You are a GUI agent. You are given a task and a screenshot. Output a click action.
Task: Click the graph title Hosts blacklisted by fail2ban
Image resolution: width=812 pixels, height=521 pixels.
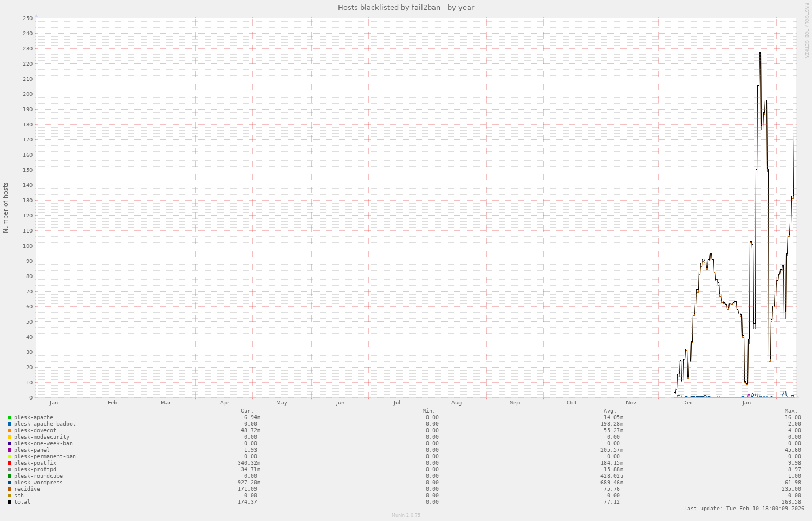point(406,7)
